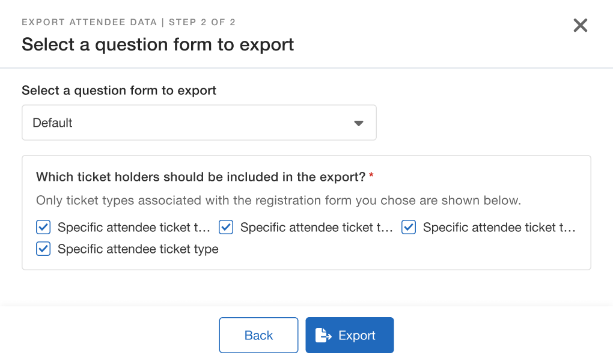613x364 pixels.
Task: Uncheck the untruncated Specific attendee ticket type checkbox
Action: point(43,249)
